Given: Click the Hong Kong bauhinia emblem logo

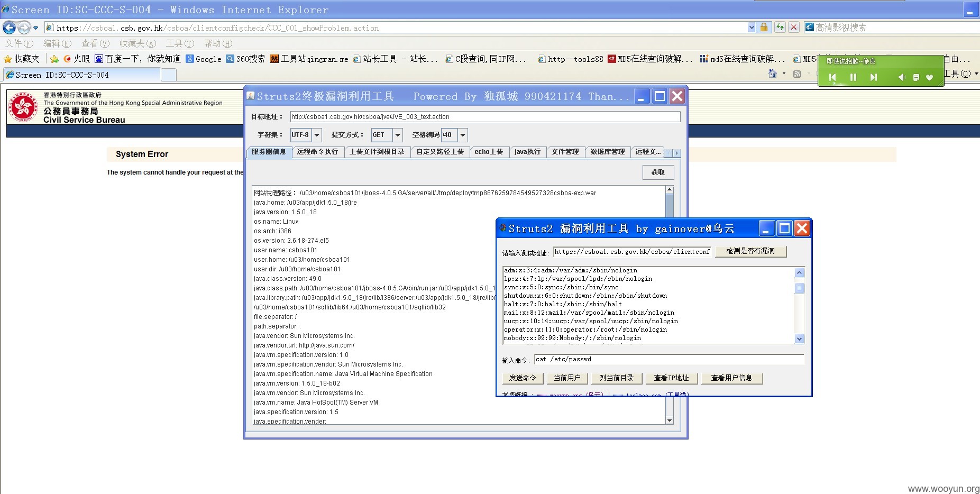Looking at the screenshot, I should (23, 107).
